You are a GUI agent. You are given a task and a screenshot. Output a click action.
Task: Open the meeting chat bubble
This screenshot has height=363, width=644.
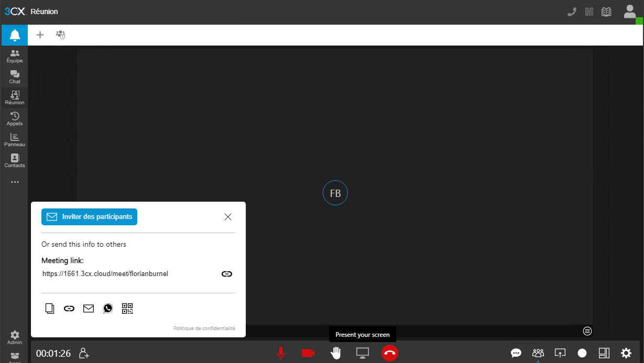[x=516, y=353]
